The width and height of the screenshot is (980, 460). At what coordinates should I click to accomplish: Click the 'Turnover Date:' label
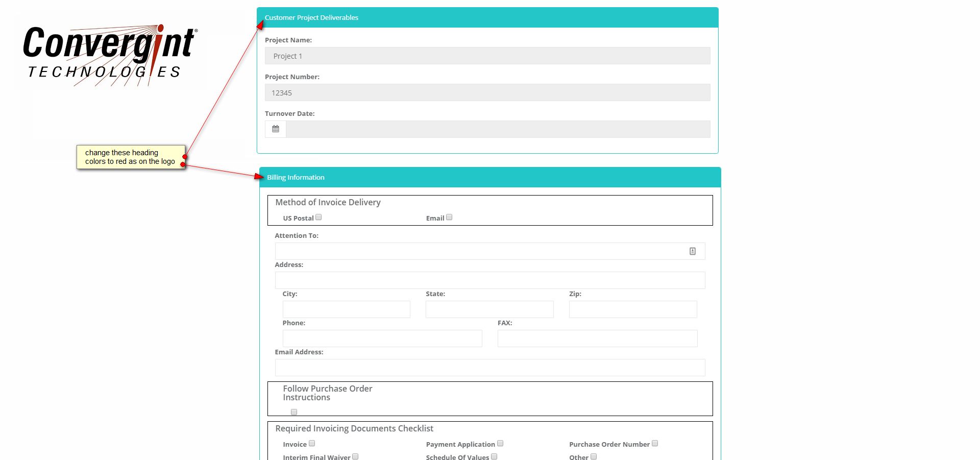tap(290, 113)
